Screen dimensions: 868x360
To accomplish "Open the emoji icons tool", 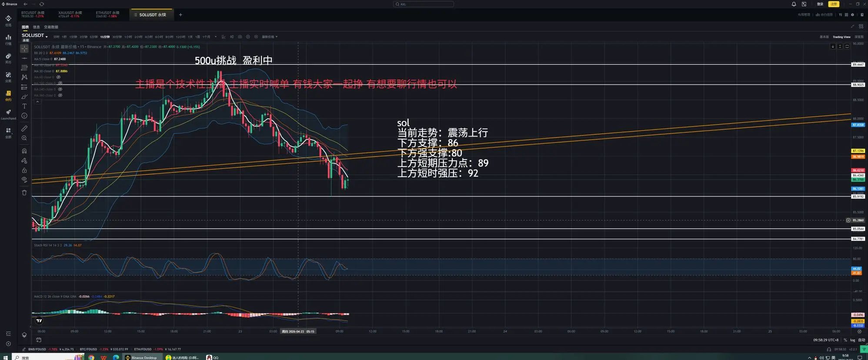I will click(x=24, y=116).
